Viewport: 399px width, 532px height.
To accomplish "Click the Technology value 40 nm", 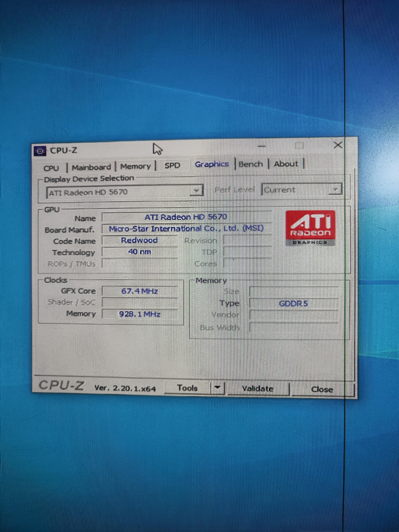I will point(140,252).
